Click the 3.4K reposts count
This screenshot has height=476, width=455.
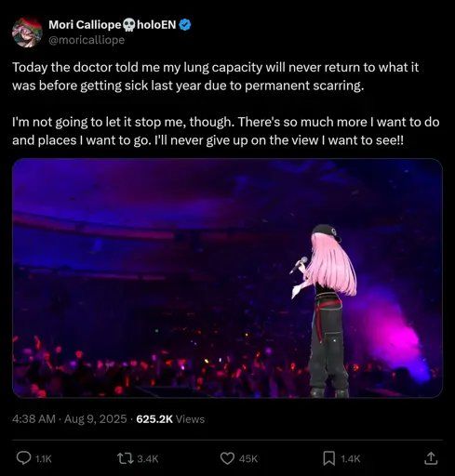(148, 458)
